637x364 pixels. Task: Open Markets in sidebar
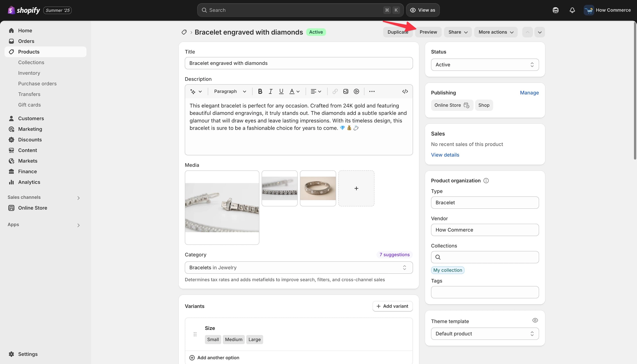coord(45,161)
